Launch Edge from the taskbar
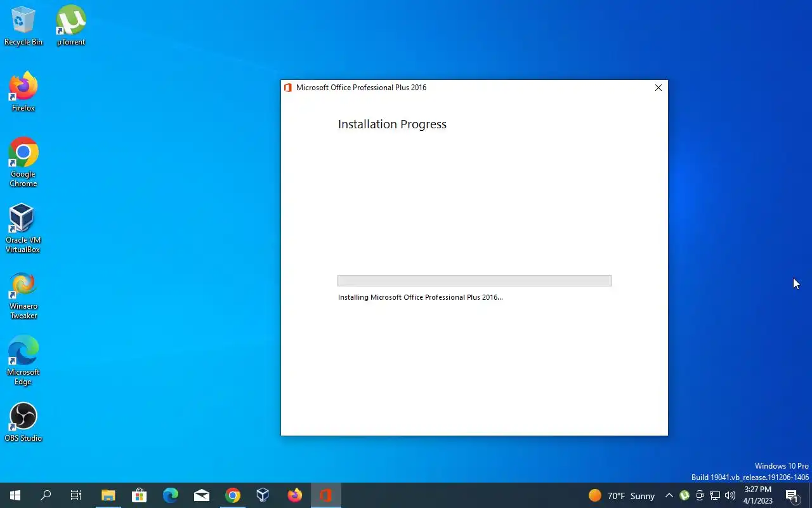The image size is (812, 508). pos(170,495)
